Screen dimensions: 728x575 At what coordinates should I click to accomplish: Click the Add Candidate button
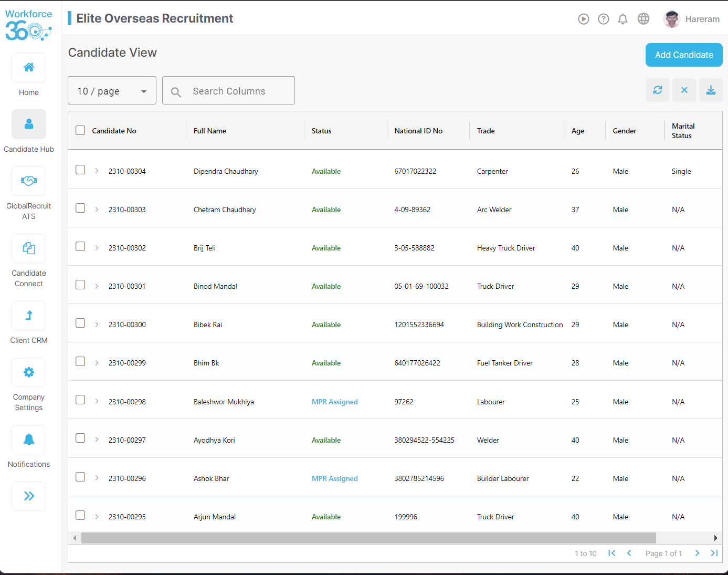point(684,55)
